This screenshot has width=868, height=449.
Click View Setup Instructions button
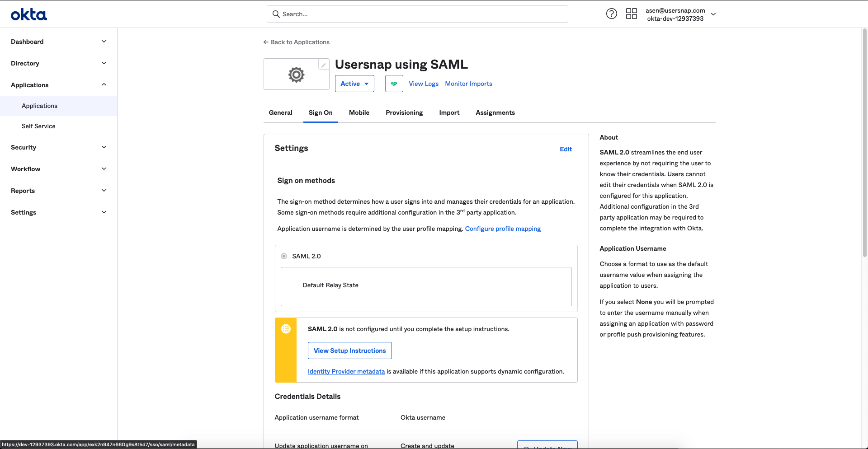pos(350,351)
